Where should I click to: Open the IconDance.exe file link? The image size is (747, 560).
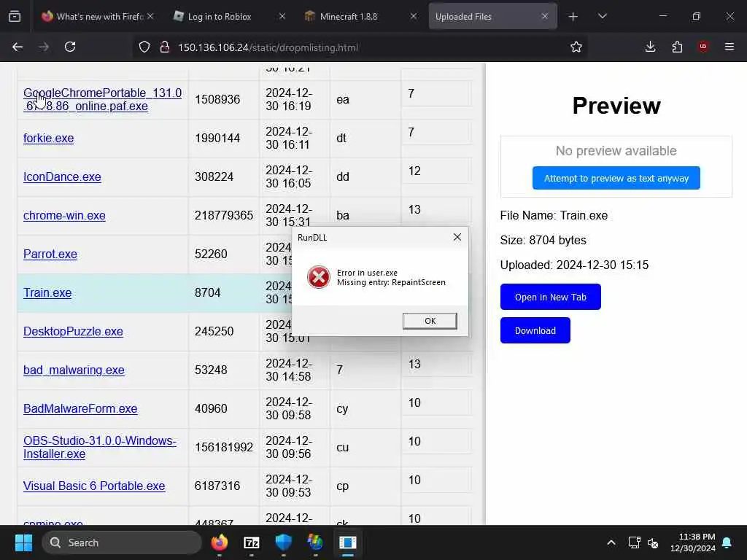[x=62, y=176]
